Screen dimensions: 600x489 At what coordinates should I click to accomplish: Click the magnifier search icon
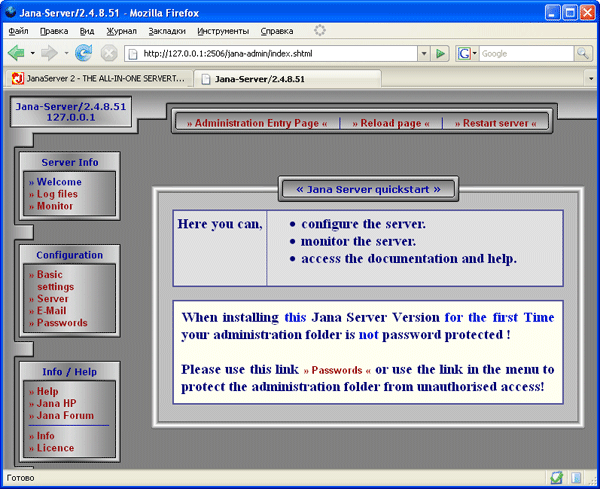pos(583,54)
